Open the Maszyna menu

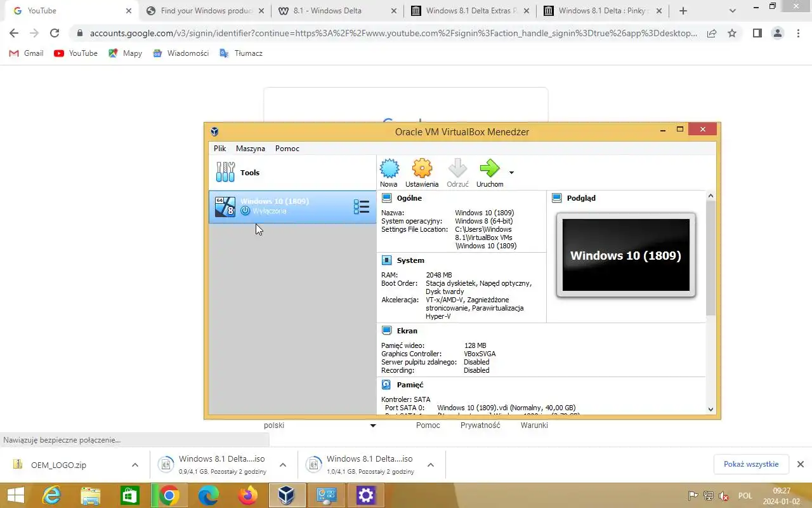pyautogui.click(x=251, y=149)
